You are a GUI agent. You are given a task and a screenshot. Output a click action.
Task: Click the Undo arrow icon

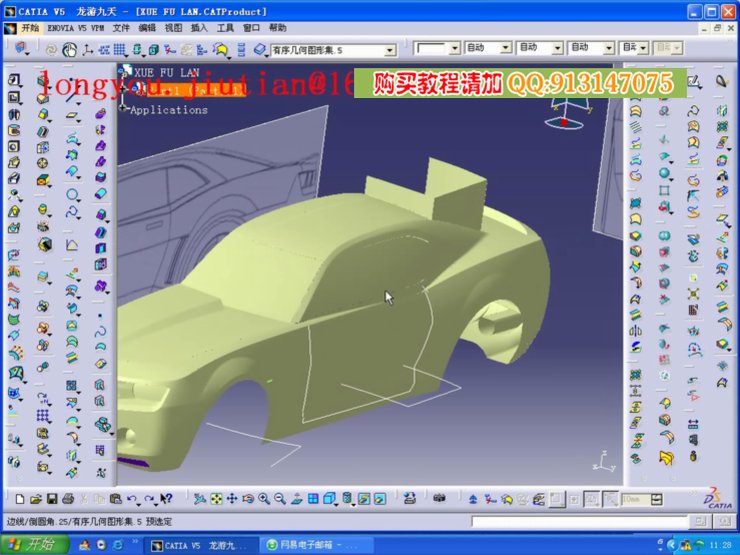pos(132,498)
